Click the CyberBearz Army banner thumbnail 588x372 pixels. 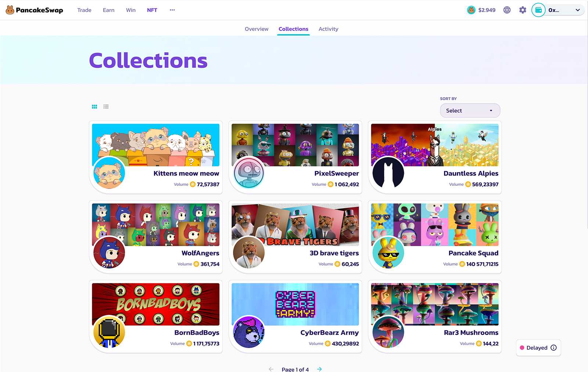coord(295,304)
